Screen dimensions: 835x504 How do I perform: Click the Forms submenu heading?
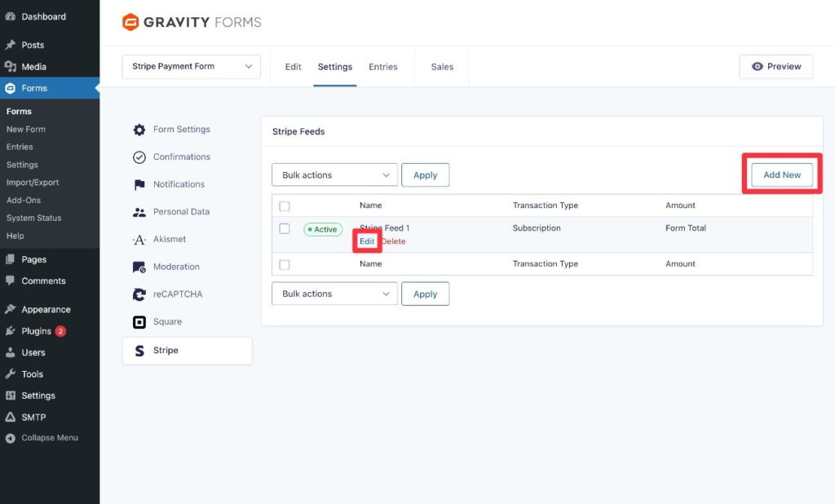click(20, 112)
